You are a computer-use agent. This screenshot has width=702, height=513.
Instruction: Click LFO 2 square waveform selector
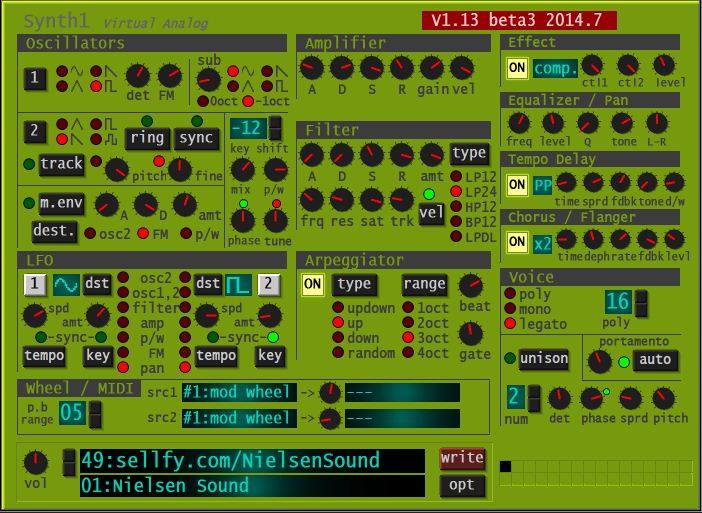(238, 285)
